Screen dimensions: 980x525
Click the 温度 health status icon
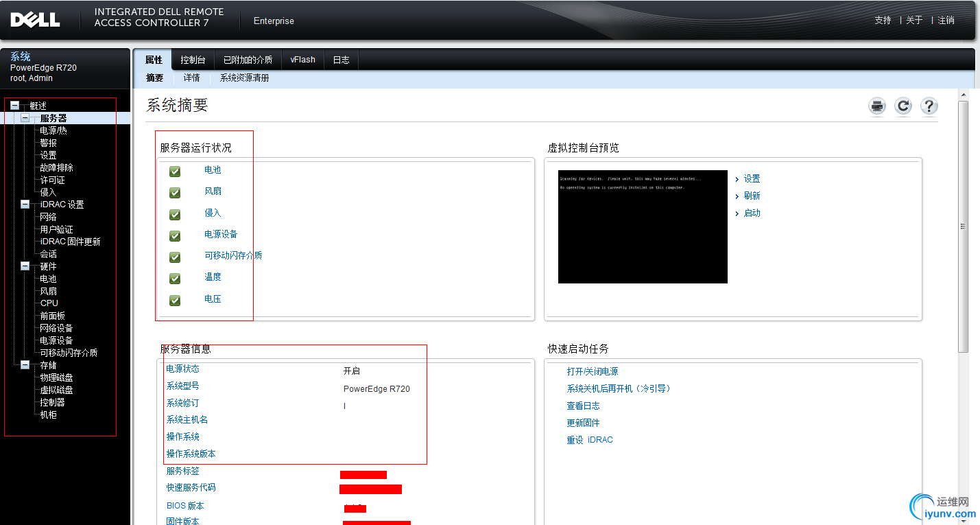[x=174, y=278]
